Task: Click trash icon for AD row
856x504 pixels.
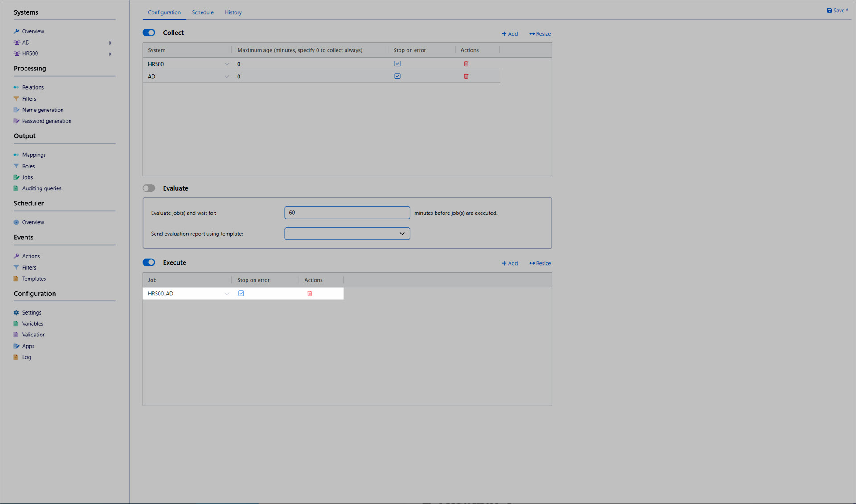Action: pyautogui.click(x=466, y=76)
